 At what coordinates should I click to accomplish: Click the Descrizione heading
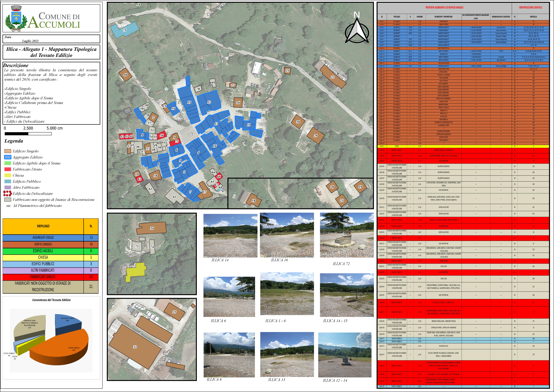(x=16, y=65)
